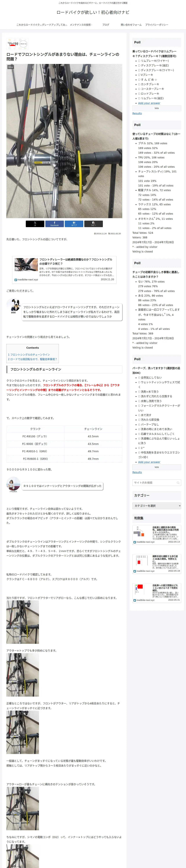
Task: Select 石鹸でヌルヌルにしてしごく radio option
Action: (x=139, y=434)
